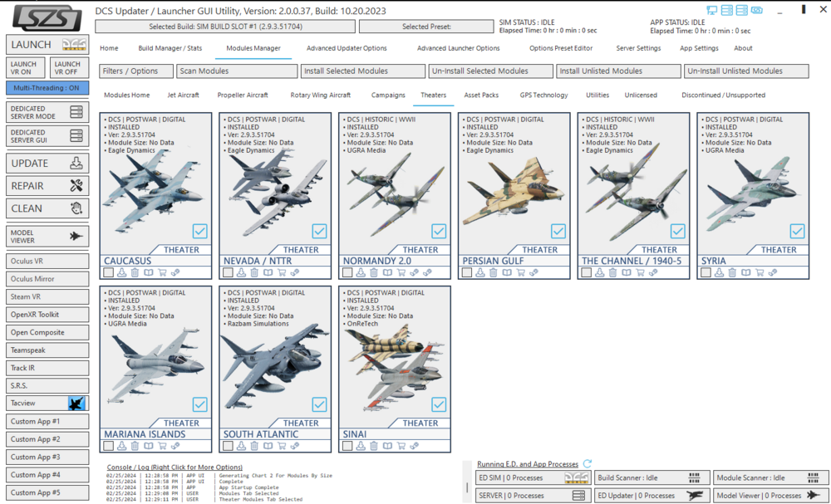
Task: Tick the small checkbox under CAUCASUS
Action: point(109,272)
